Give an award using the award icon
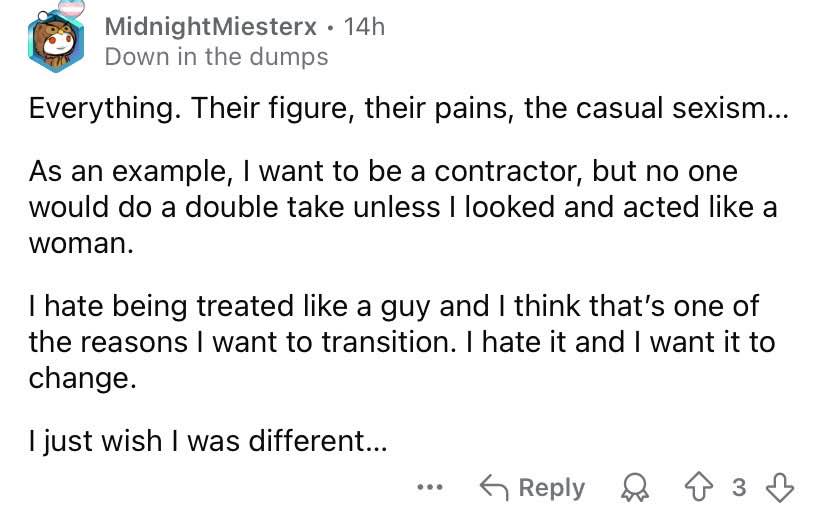This screenshot has height=523, width=828. (635, 487)
